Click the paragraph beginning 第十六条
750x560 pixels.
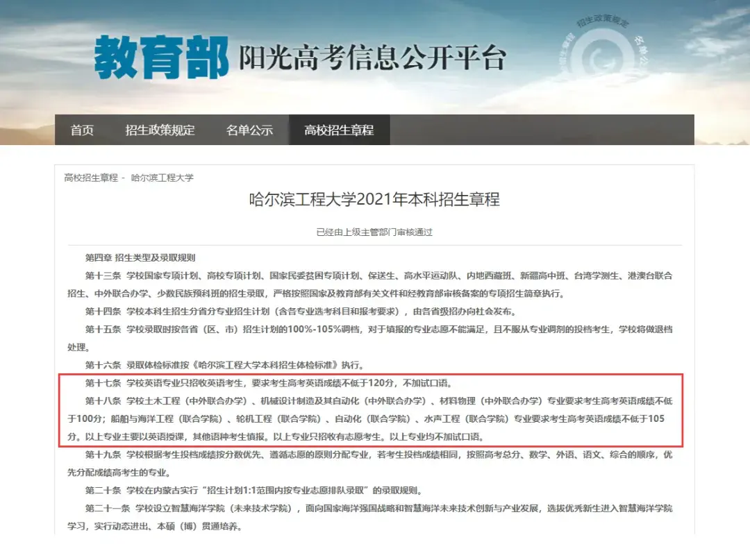pos(225,365)
